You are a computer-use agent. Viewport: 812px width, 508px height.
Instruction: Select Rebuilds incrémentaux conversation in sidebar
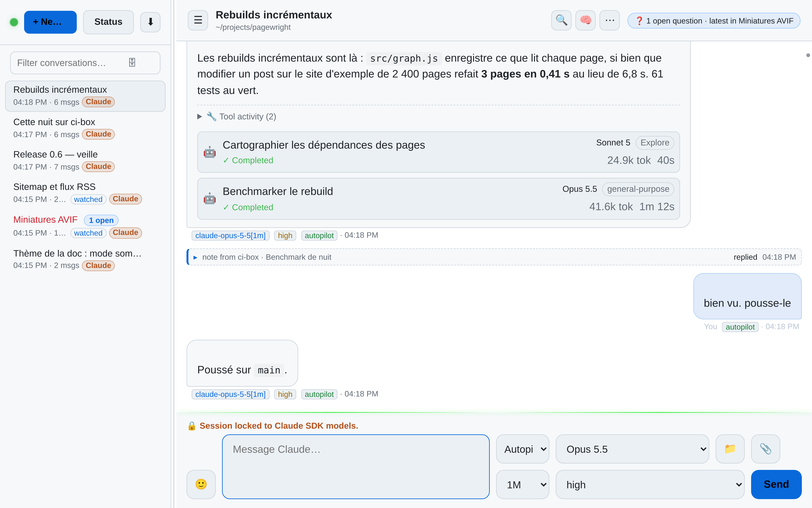[85, 96]
